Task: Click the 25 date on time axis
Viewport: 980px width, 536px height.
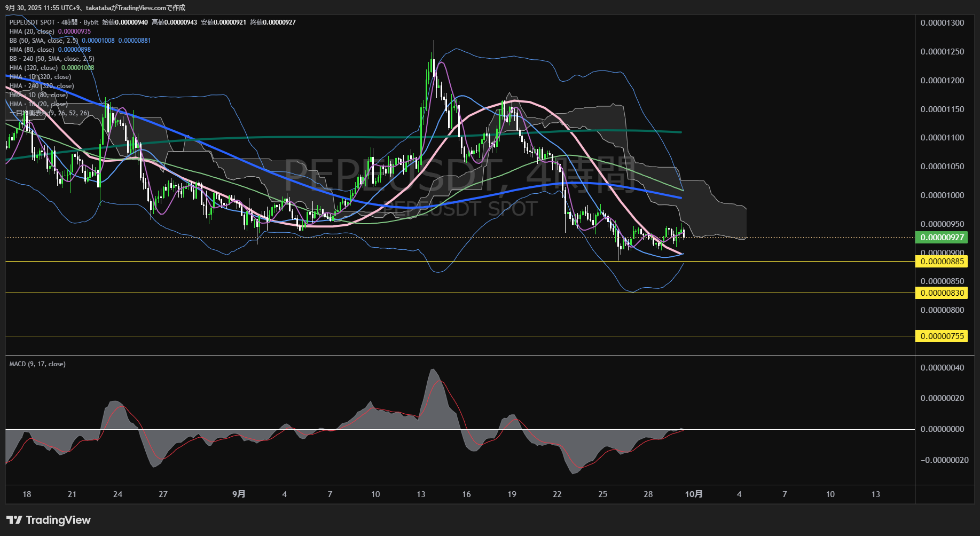Action: pos(602,494)
